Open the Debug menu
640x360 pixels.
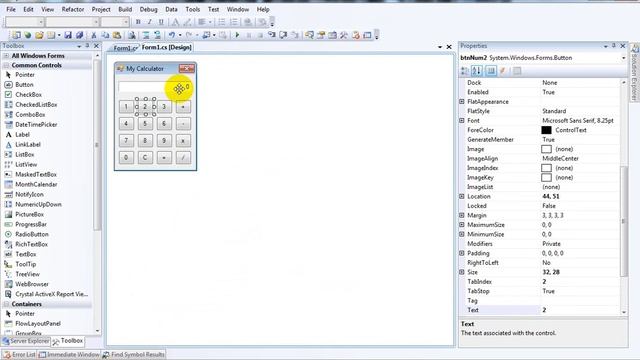click(x=148, y=9)
